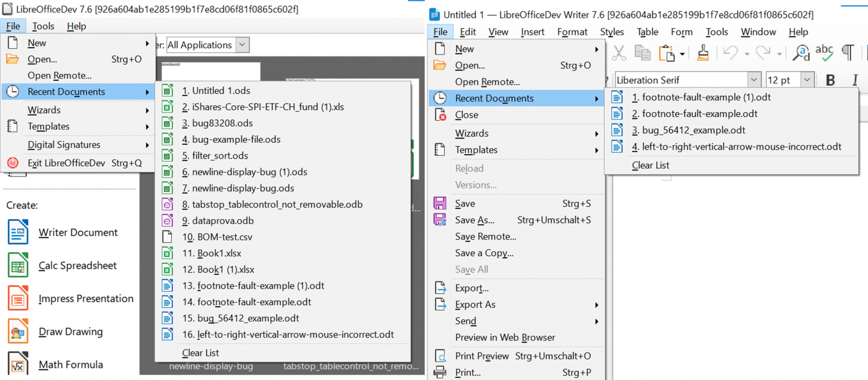Create a new Calc Spreadsheet
The width and height of the screenshot is (868, 380).
(78, 265)
